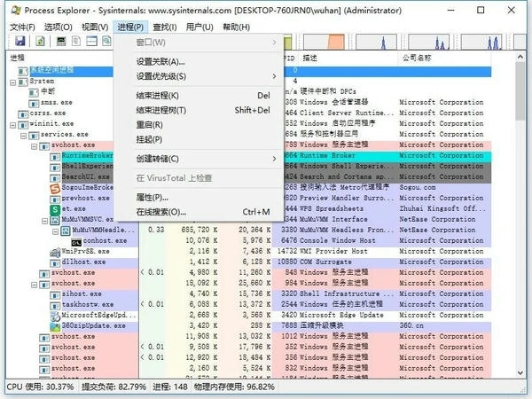The height and width of the screenshot is (399, 532).
Task: Click the icon beside dllhost.exe
Action: tap(55, 262)
